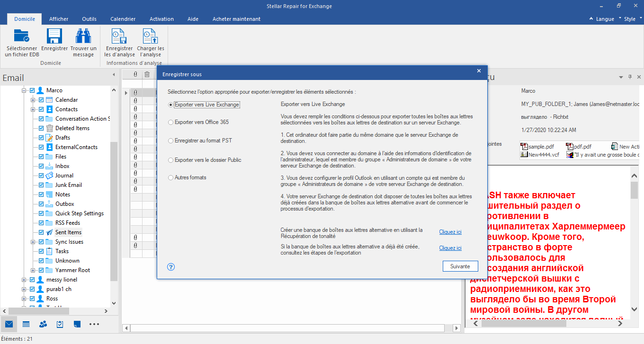This screenshot has width=644, height=344.
Task: Close the Enregistrer sous dialog
Action: pos(479,71)
